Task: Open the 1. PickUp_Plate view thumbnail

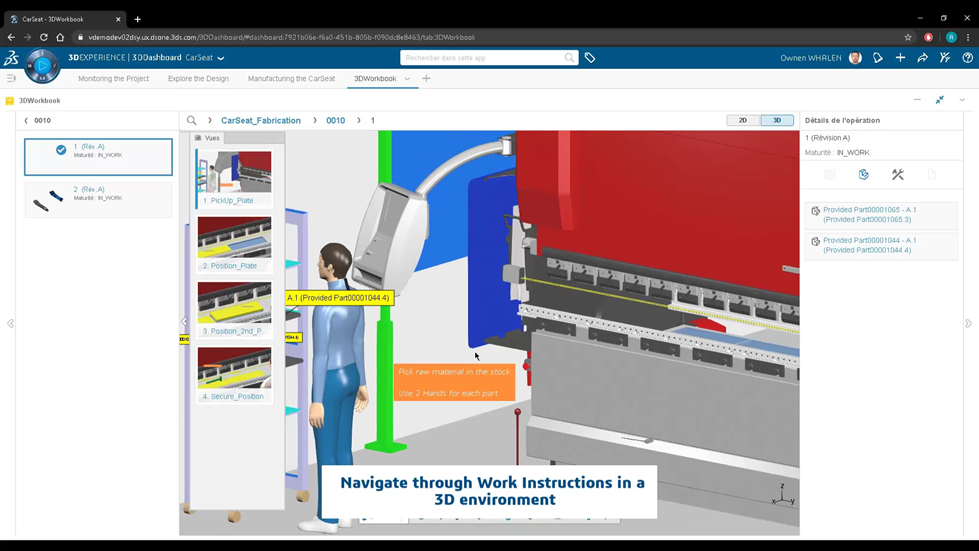Action: 234,178
